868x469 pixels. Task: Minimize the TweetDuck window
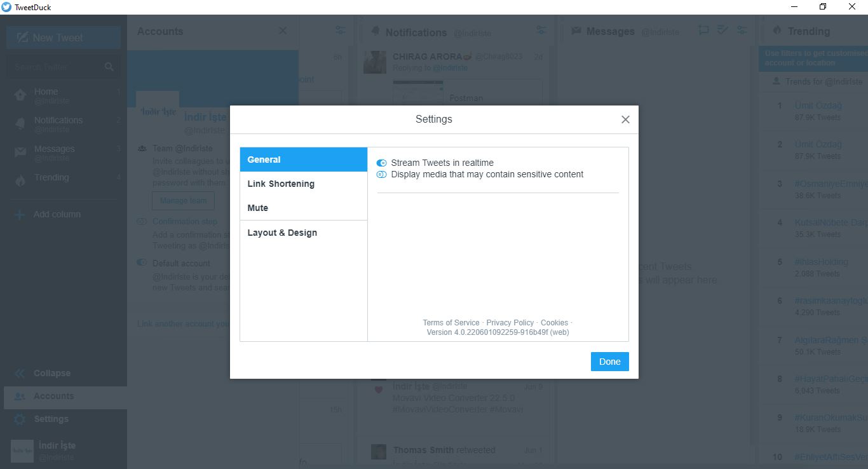coord(794,7)
